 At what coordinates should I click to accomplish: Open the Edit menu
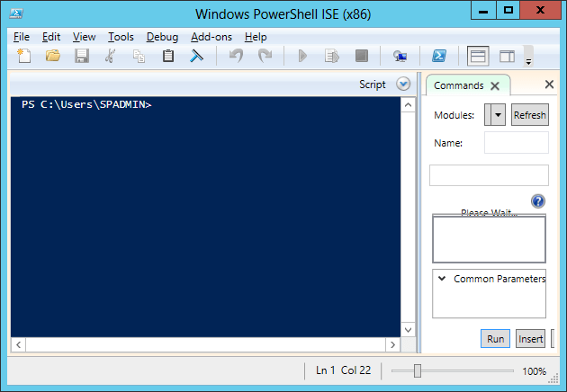click(51, 37)
